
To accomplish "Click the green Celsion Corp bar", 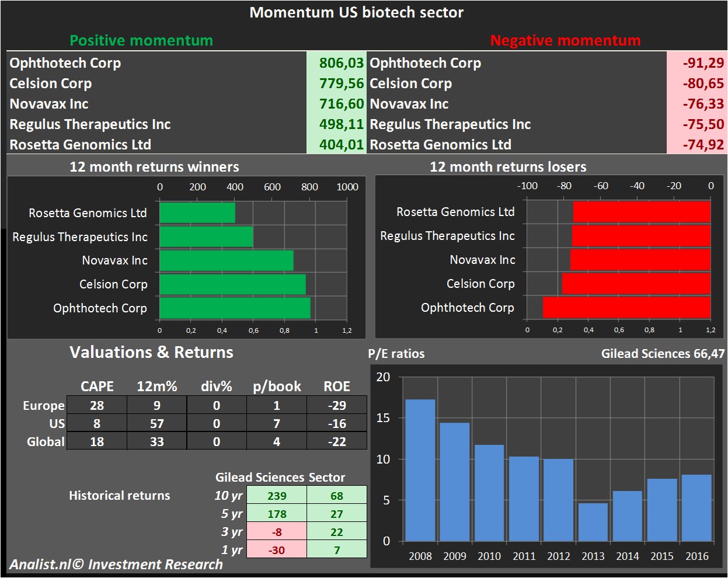I will click(x=233, y=284).
